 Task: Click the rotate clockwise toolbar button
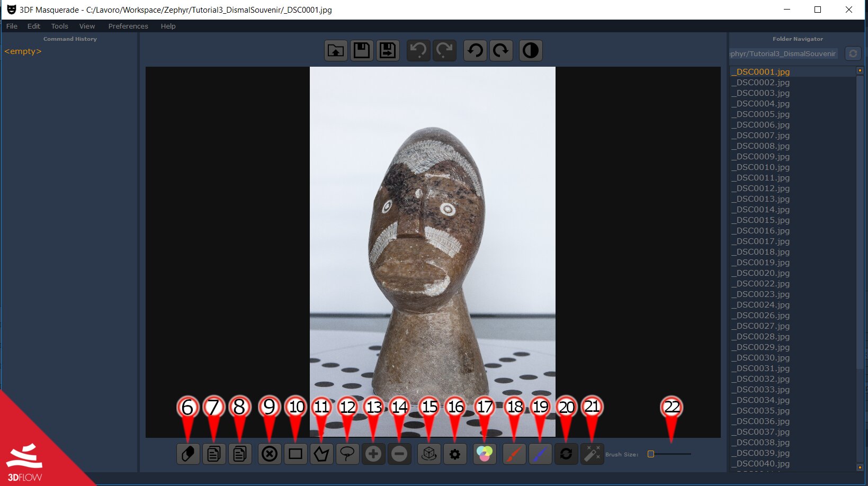(x=501, y=51)
